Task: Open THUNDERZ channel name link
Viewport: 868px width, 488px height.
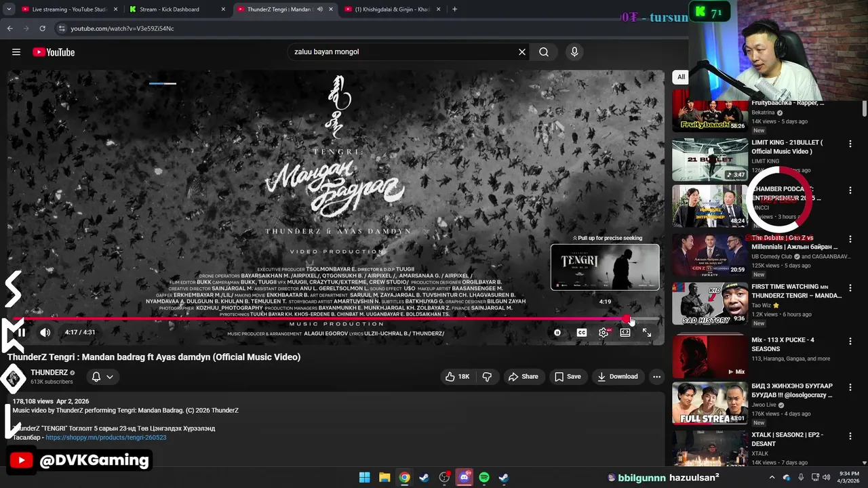Action: click(x=49, y=373)
